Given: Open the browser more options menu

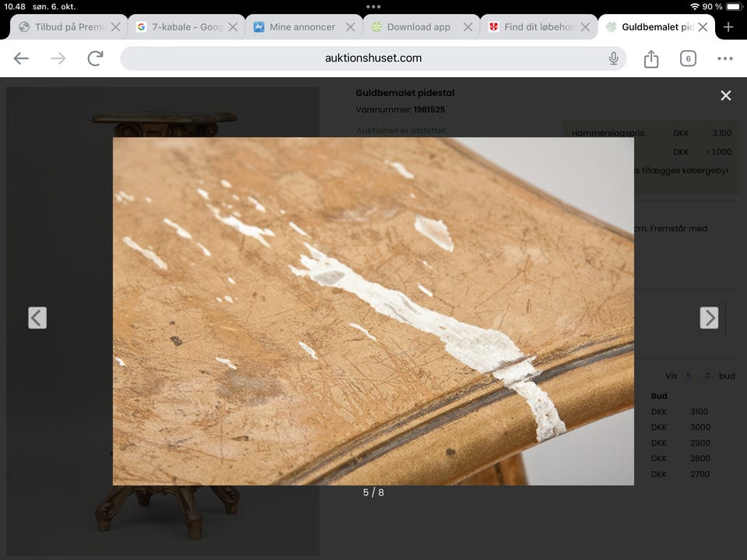Looking at the screenshot, I should (725, 58).
